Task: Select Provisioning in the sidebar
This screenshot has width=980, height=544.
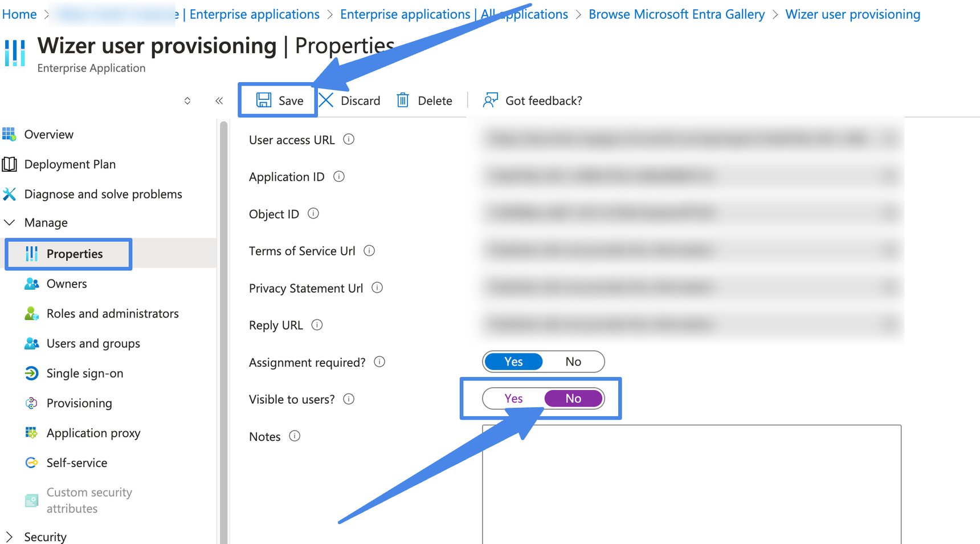Action: 79,403
